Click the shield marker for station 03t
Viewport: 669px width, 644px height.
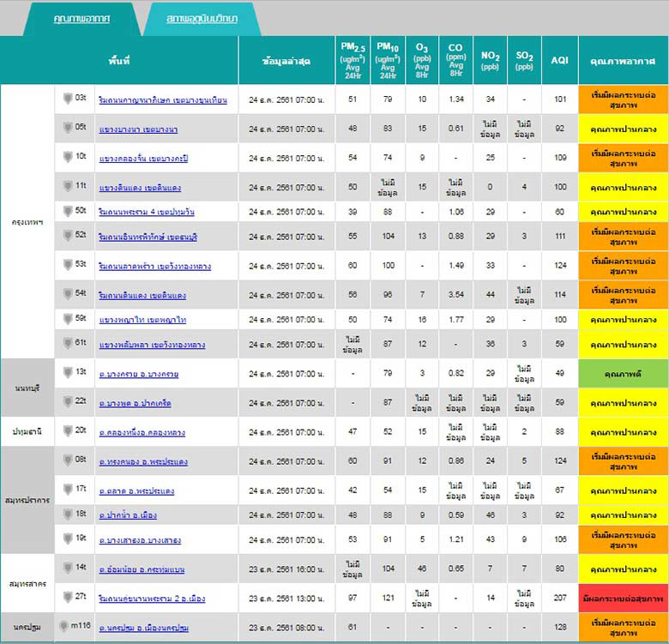click(69, 99)
